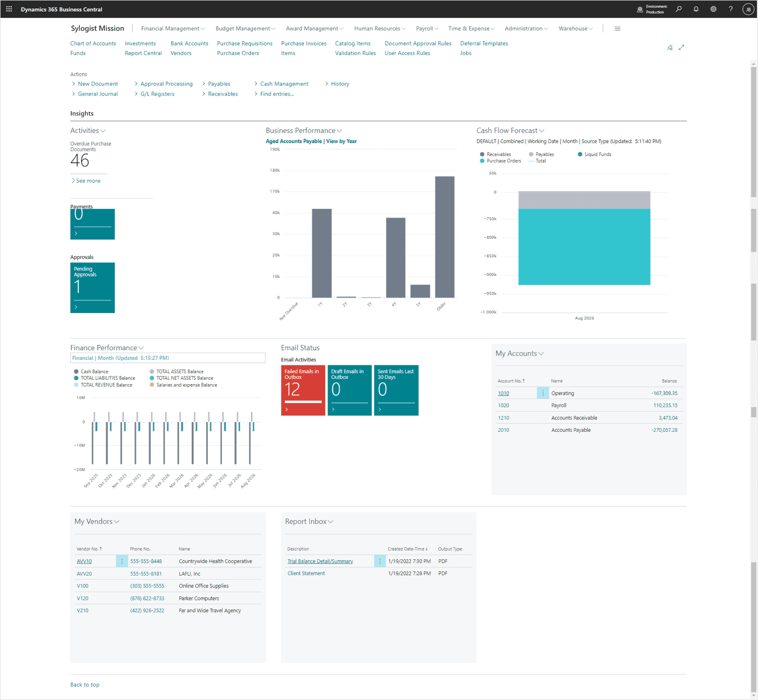758x700 pixels.
Task: Open the settings gear icon
Action: click(713, 9)
